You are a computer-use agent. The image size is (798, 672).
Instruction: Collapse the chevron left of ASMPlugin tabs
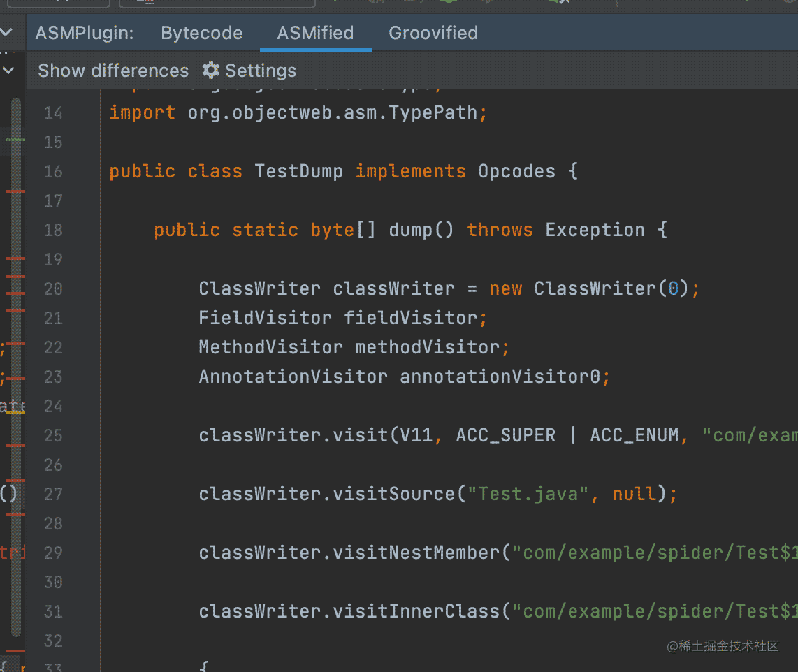coord(7,32)
